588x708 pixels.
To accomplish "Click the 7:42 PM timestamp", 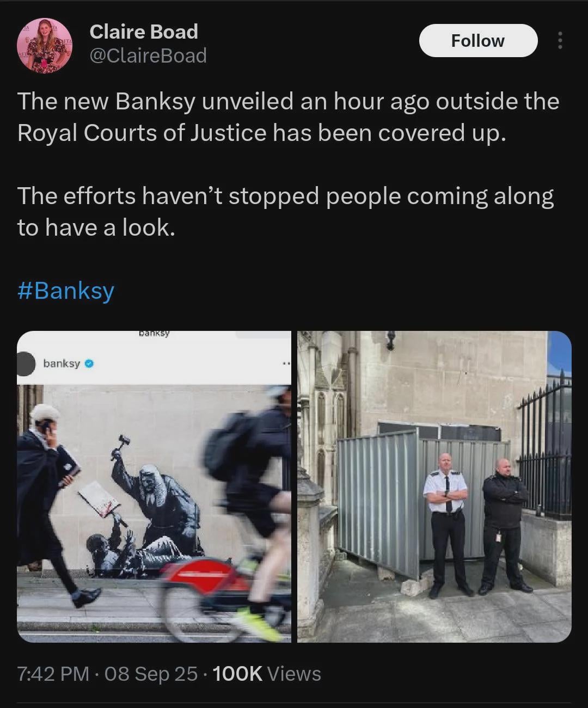I will click(53, 674).
